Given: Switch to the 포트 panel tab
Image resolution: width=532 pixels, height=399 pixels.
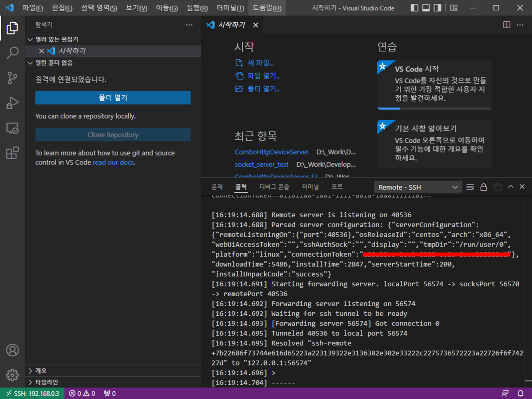Looking at the screenshot, I should pyautogui.click(x=337, y=187).
